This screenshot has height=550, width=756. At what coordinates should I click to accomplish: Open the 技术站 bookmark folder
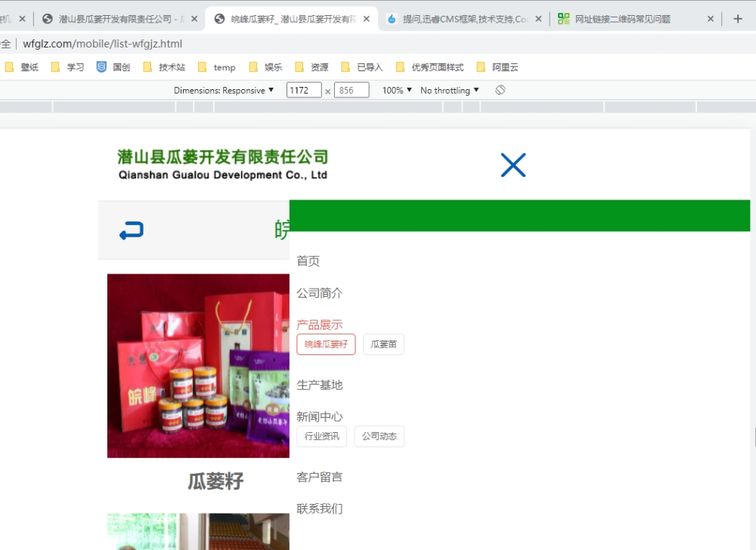(x=164, y=67)
